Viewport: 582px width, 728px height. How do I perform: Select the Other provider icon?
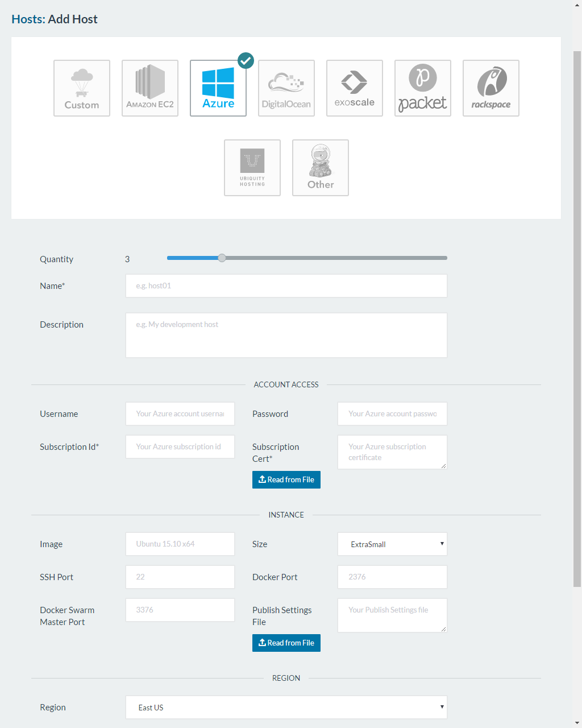[x=320, y=167]
